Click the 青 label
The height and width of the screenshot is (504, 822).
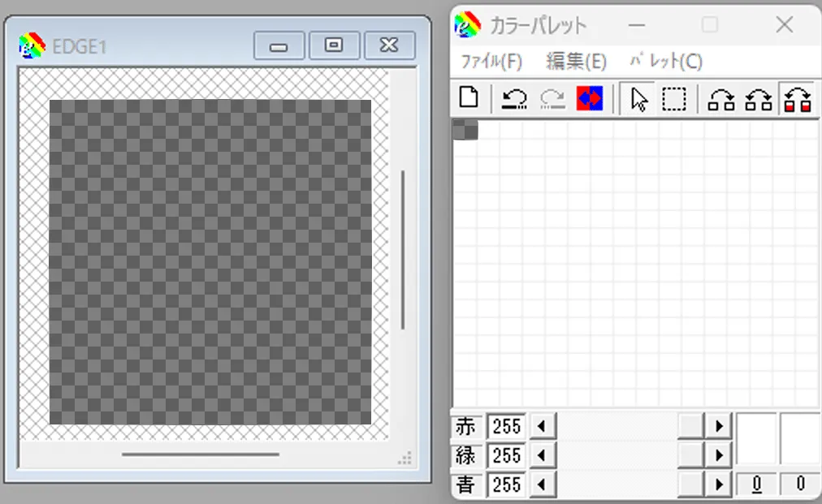(465, 485)
